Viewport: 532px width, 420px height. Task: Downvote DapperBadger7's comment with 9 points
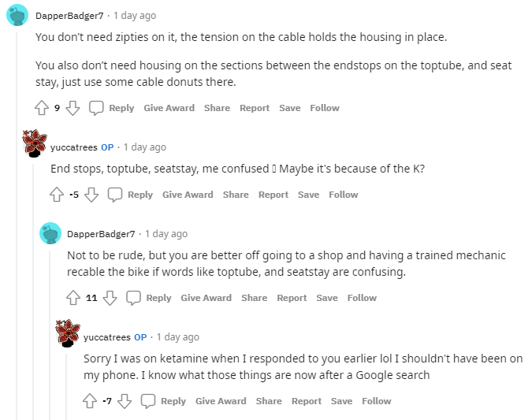point(73,108)
